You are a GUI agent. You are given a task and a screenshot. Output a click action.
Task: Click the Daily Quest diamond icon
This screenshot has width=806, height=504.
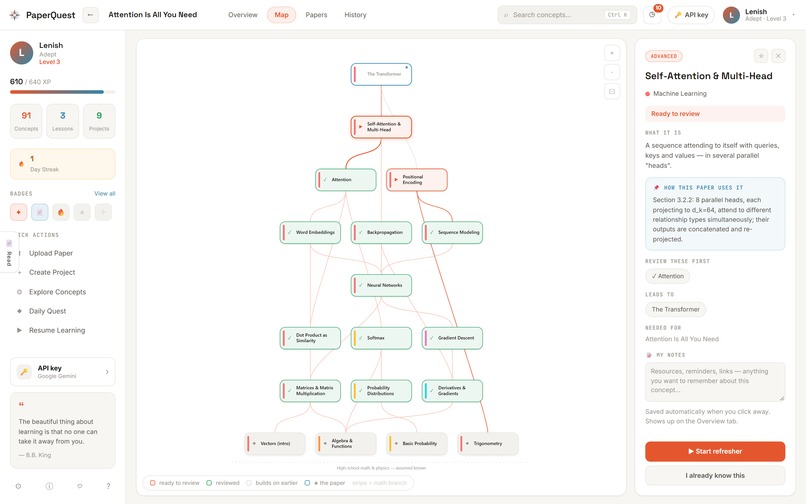pos(20,311)
